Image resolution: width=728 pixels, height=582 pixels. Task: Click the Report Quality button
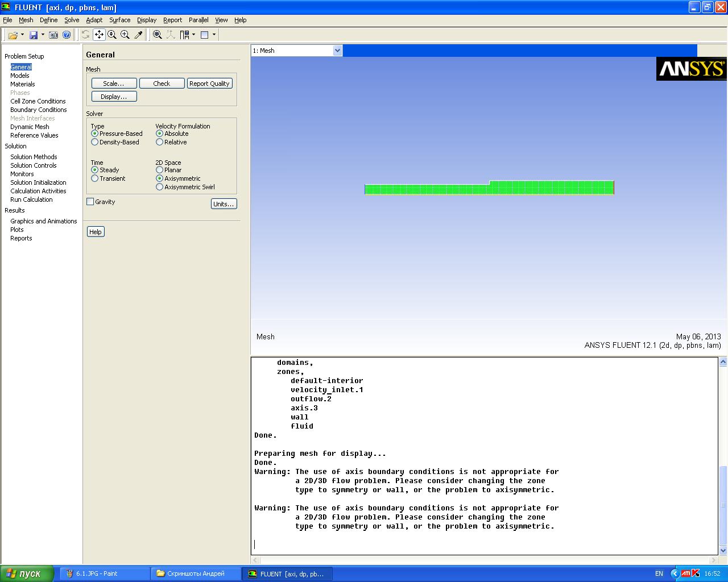pos(209,84)
